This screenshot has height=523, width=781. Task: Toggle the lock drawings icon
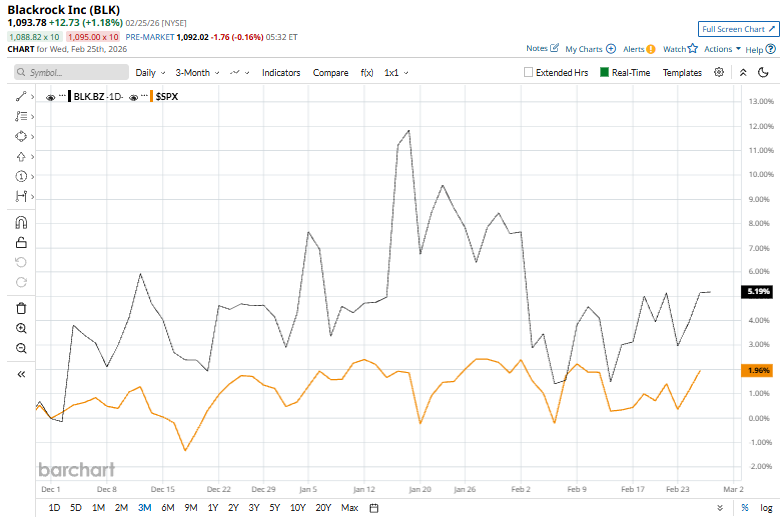coord(21,243)
